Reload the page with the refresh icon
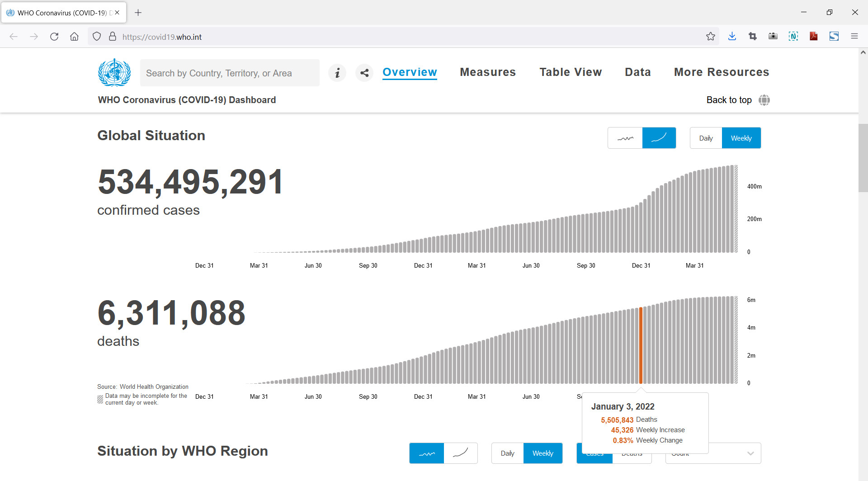This screenshot has width=868, height=481. point(54,37)
